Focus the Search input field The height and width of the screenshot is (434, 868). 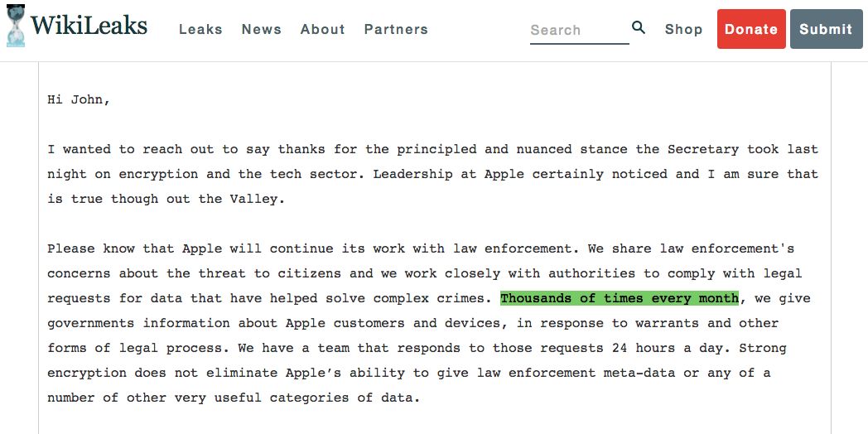pos(578,30)
